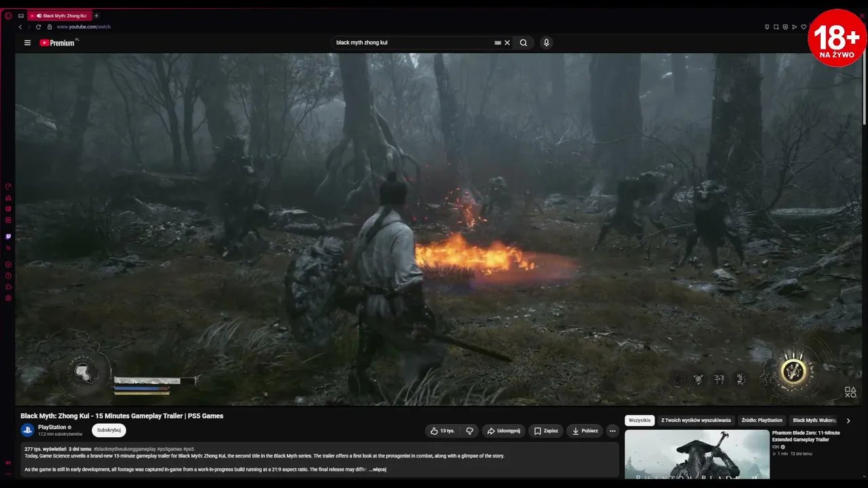Open a new browser tab
The height and width of the screenshot is (488, 868).
(x=96, y=16)
